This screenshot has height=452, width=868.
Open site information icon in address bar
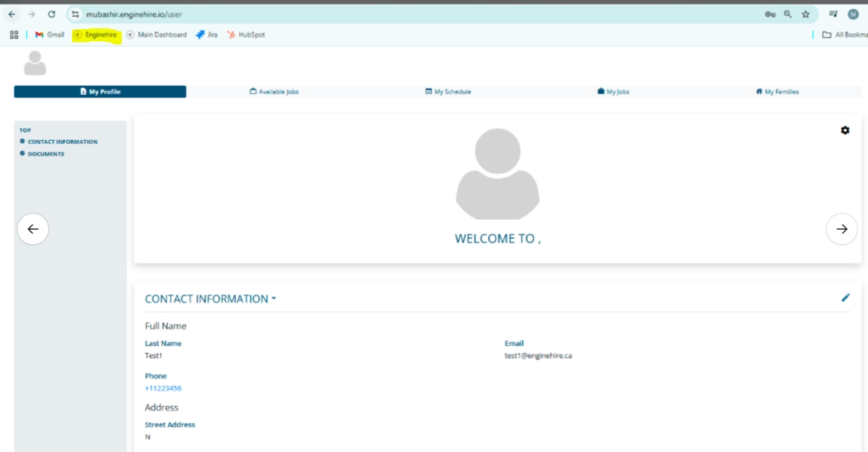(x=76, y=15)
